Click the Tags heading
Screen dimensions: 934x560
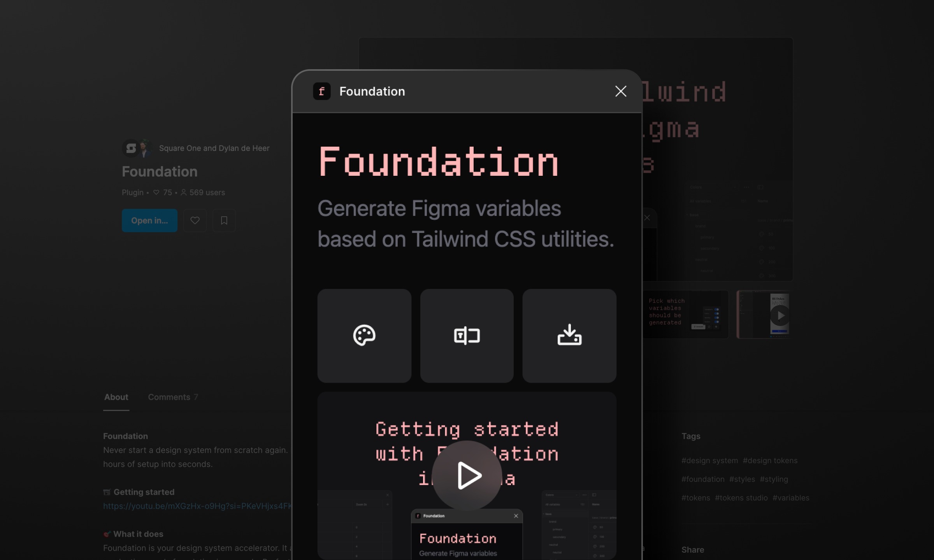point(691,436)
